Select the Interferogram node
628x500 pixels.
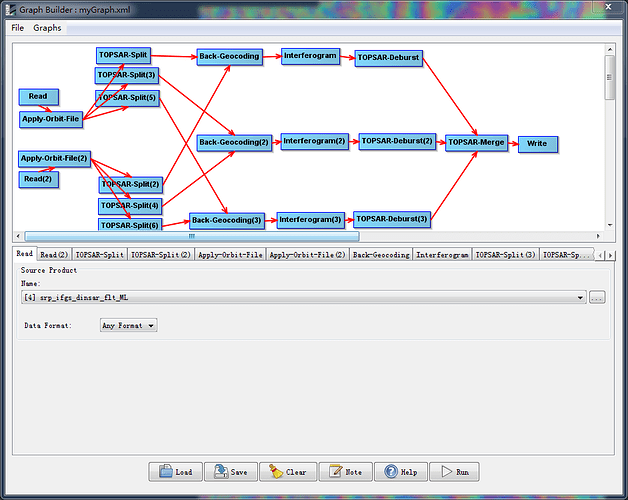point(310,56)
